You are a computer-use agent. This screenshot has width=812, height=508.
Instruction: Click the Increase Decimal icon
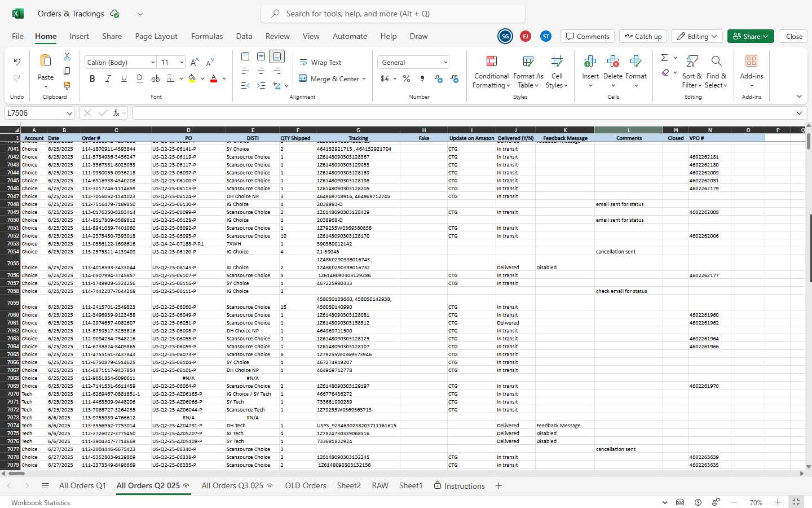click(x=439, y=78)
